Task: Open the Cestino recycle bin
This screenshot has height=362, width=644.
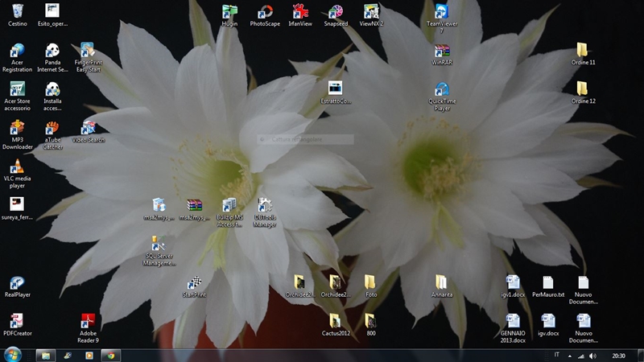Action: click(x=17, y=14)
